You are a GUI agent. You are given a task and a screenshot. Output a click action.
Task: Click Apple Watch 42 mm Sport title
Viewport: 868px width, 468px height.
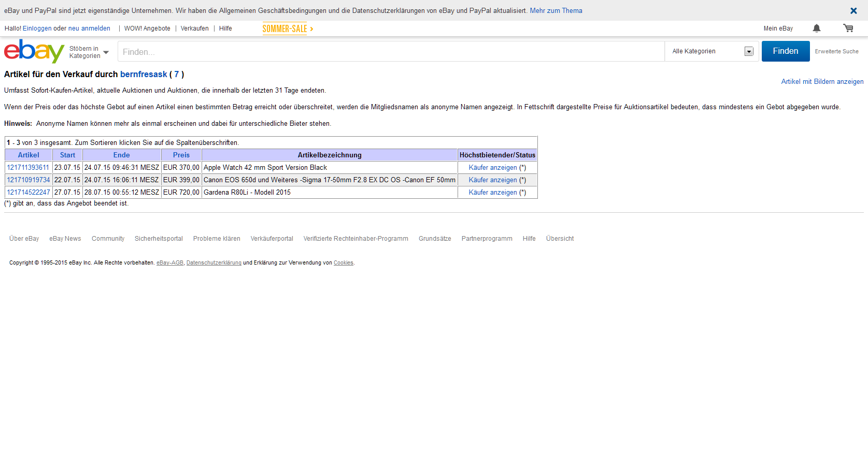[x=265, y=167]
